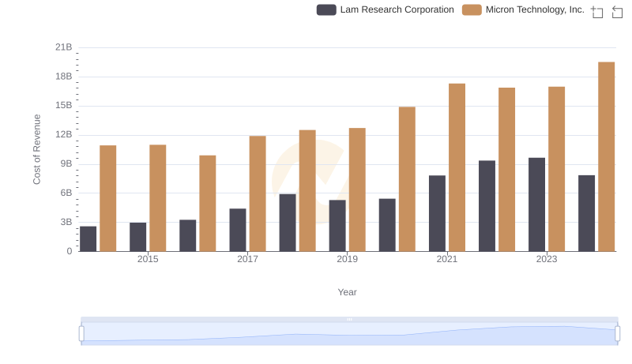Click the Micron bar for 2019
632x364 pixels.
(x=357, y=190)
